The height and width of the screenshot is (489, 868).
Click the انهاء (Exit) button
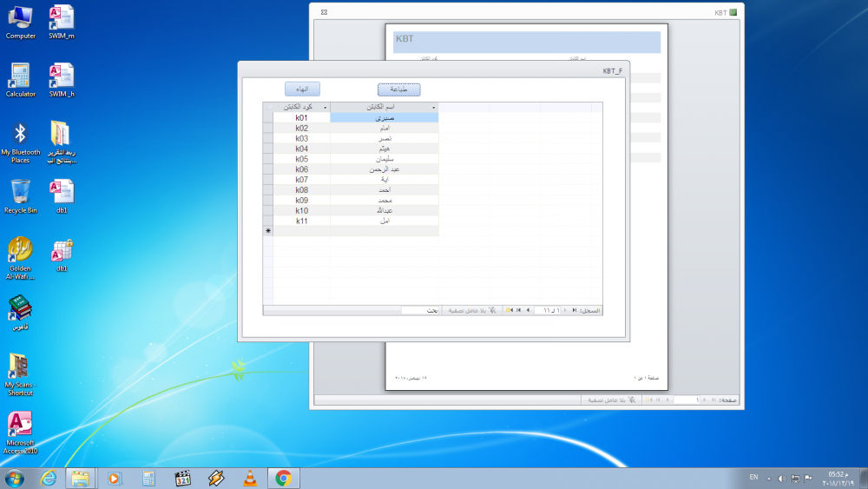302,89
